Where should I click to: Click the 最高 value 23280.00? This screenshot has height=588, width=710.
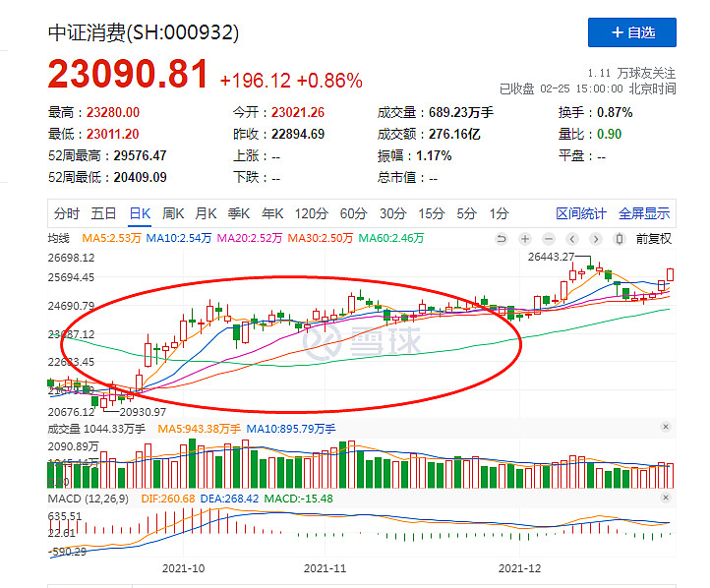click(x=113, y=112)
